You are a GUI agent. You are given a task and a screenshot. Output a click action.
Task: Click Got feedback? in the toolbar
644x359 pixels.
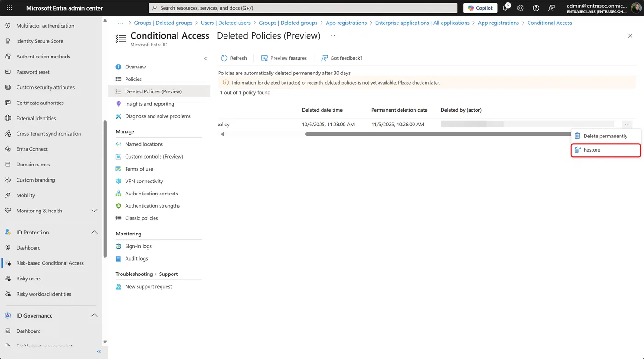[341, 58]
